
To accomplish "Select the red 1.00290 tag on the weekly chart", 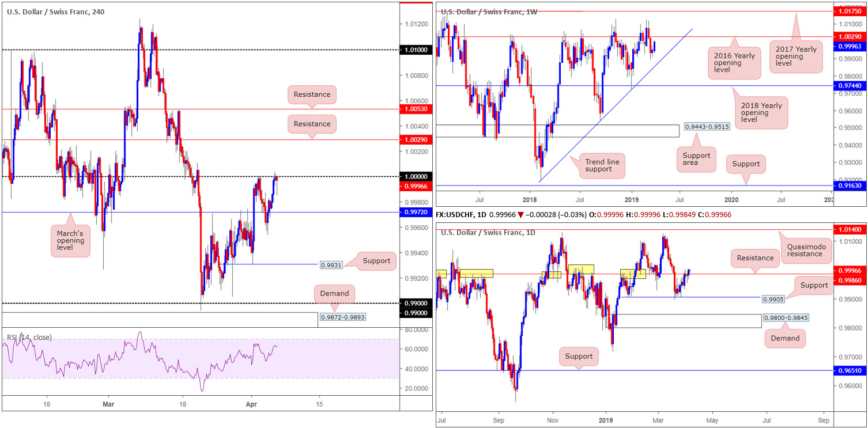I will pos(850,36).
